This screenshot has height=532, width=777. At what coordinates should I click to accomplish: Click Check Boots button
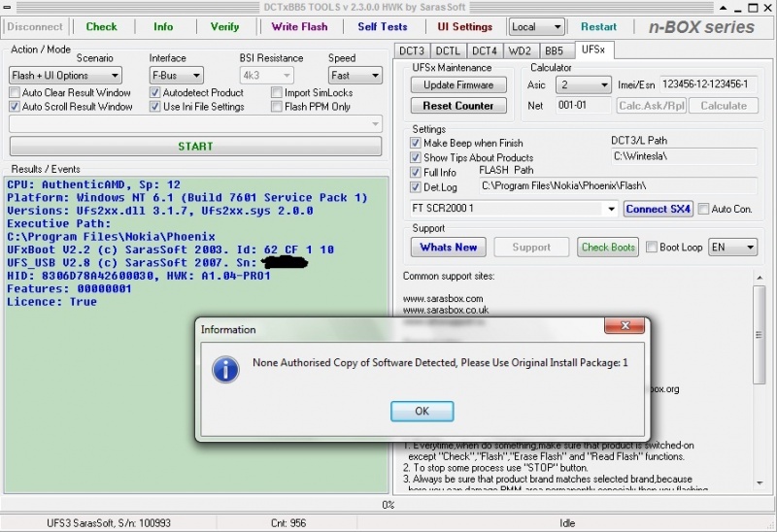[608, 247]
